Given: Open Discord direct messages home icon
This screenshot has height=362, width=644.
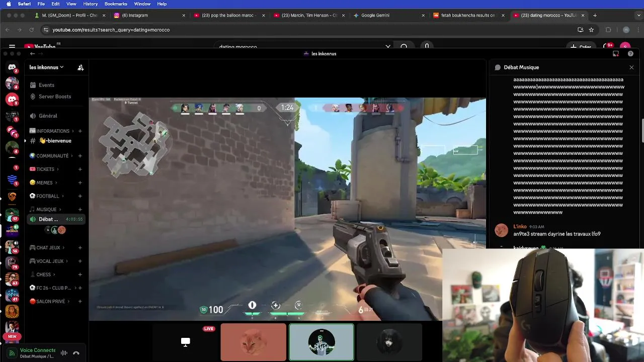Looking at the screenshot, I should point(12,67).
